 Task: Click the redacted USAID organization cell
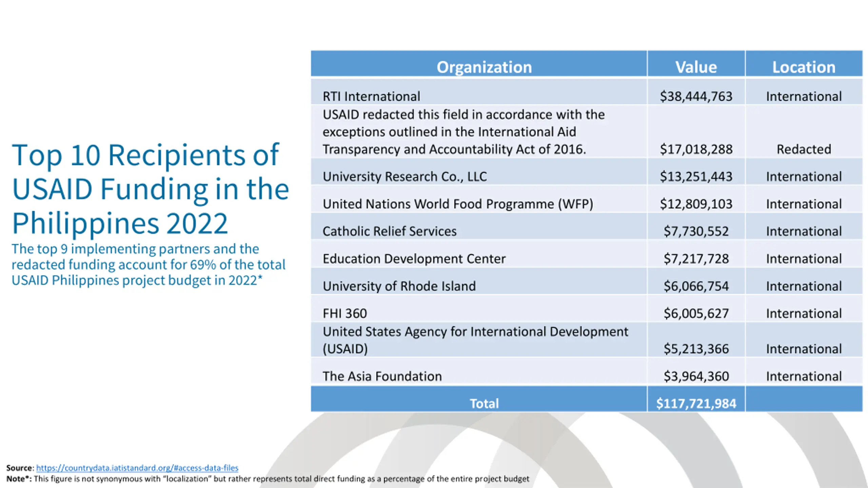(x=463, y=132)
